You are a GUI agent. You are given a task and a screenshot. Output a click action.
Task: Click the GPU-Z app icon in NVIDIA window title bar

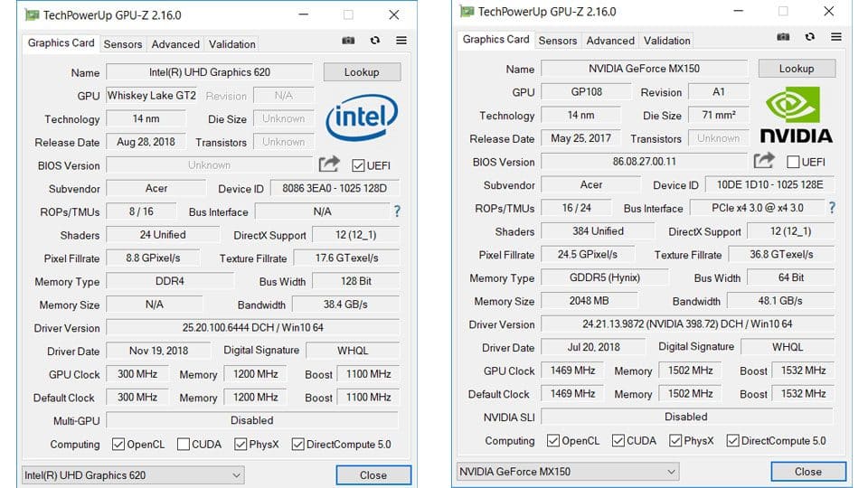click(467, 11)
